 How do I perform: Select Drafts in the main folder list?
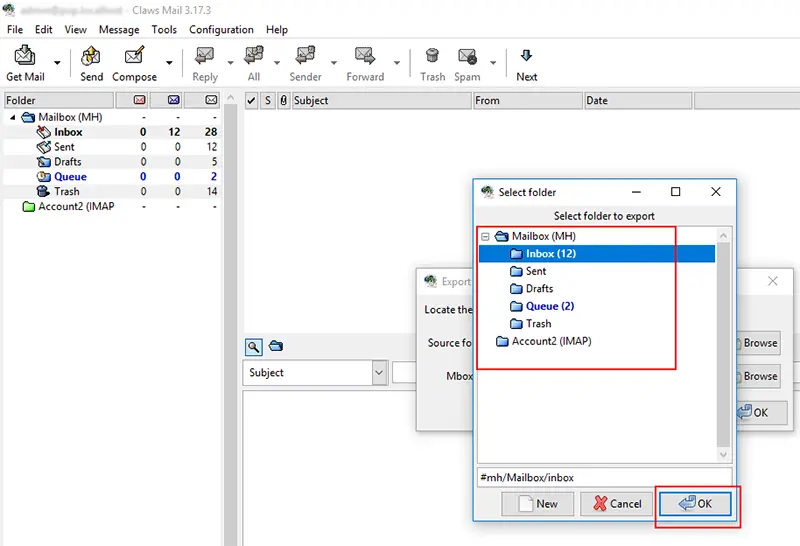point(68,162)
